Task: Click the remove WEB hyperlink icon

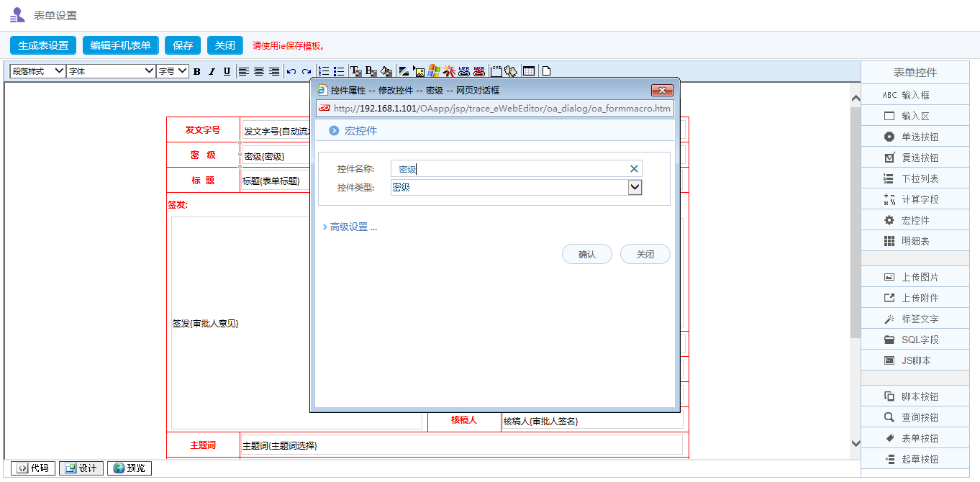Action: (479, 71)
